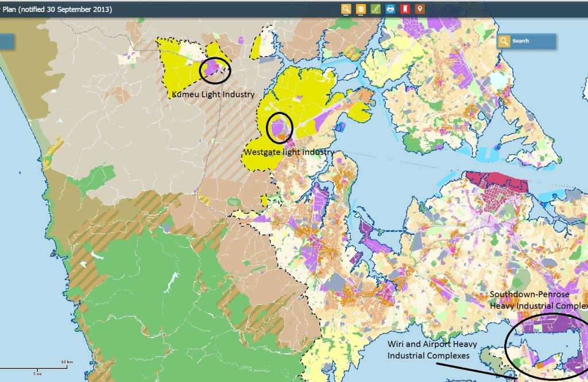Click the Southdown-Penrose Heavy Industrial Complex label
This screenshot has width=588, height=382.
(537, 300)
